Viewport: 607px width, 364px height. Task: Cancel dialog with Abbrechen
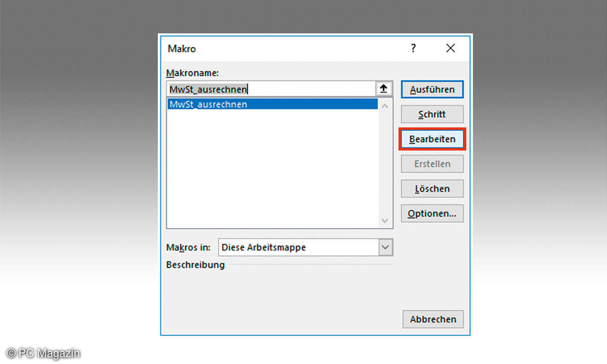(433, 319)
